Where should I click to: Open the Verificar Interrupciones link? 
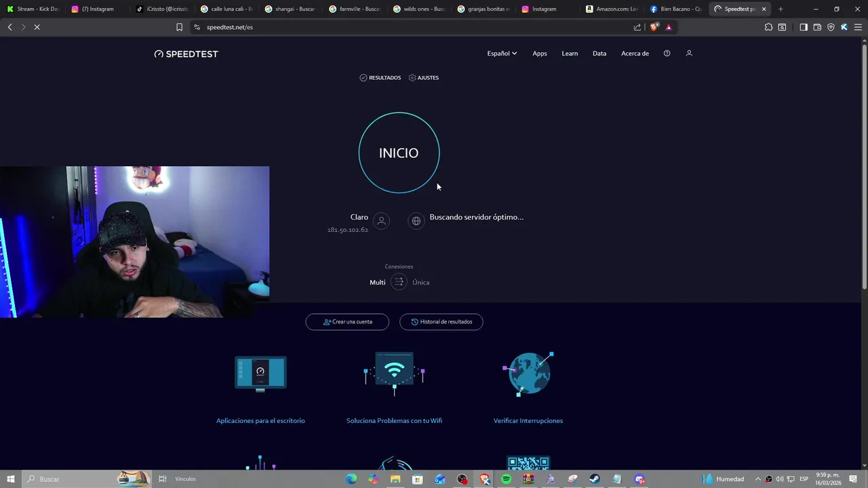pyautogui.click(x=528, y=421)
